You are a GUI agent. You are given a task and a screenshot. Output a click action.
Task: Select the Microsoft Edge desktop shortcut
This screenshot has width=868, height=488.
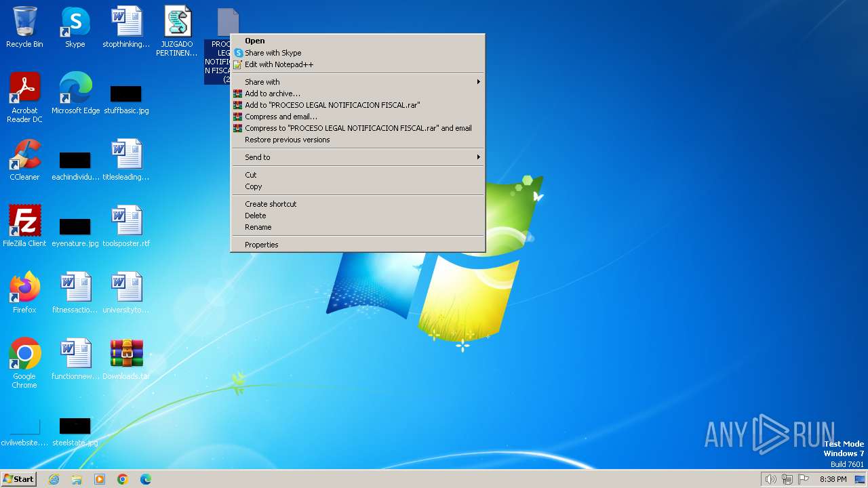pyautogui.click(x=75, y=94)
